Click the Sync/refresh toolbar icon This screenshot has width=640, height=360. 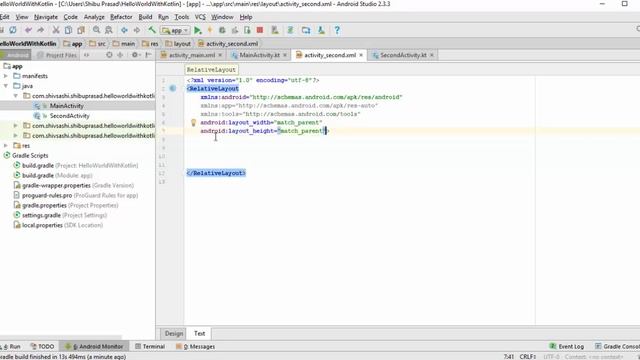[13, 30]
